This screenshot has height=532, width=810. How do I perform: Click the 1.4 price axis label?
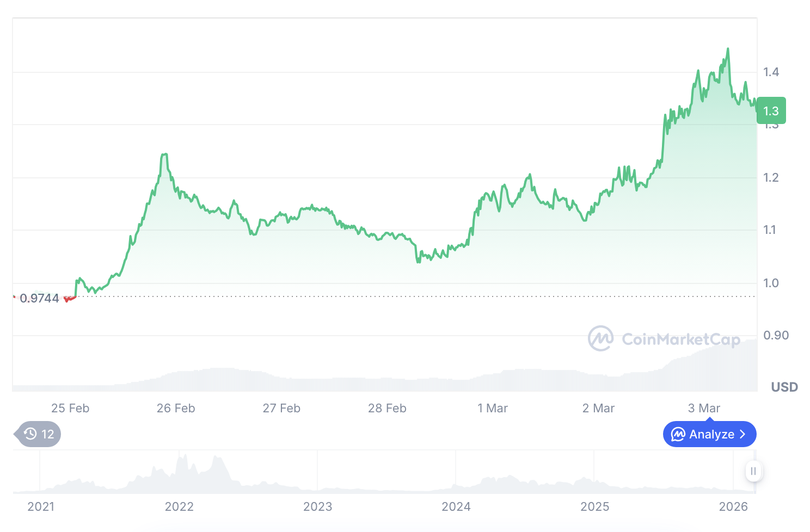(771, 72)
